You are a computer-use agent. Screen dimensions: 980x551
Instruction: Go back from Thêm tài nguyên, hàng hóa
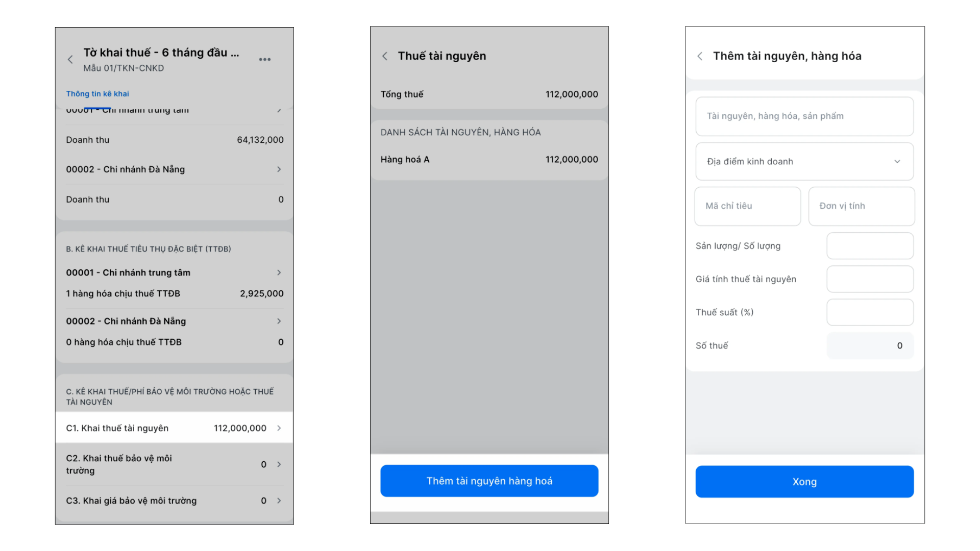(700, 56)
